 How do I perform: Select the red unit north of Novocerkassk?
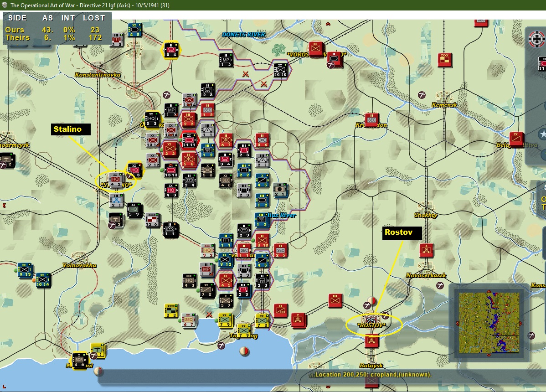(426, 250)
